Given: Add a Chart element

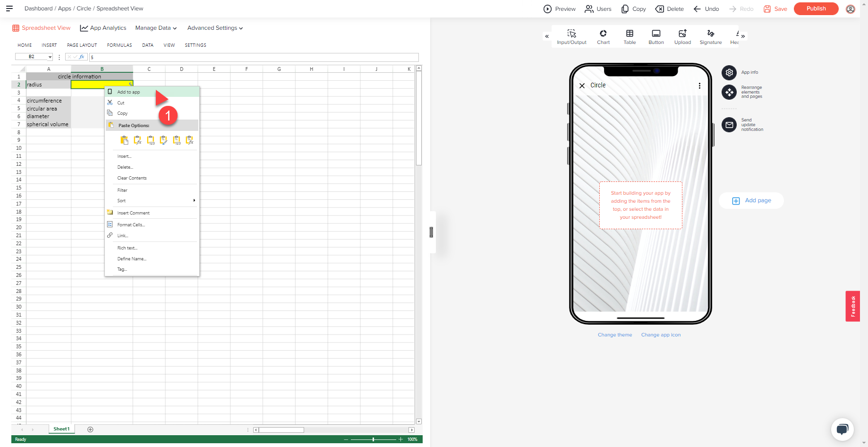Looking at the screenshot, I should tap(603, 37).
